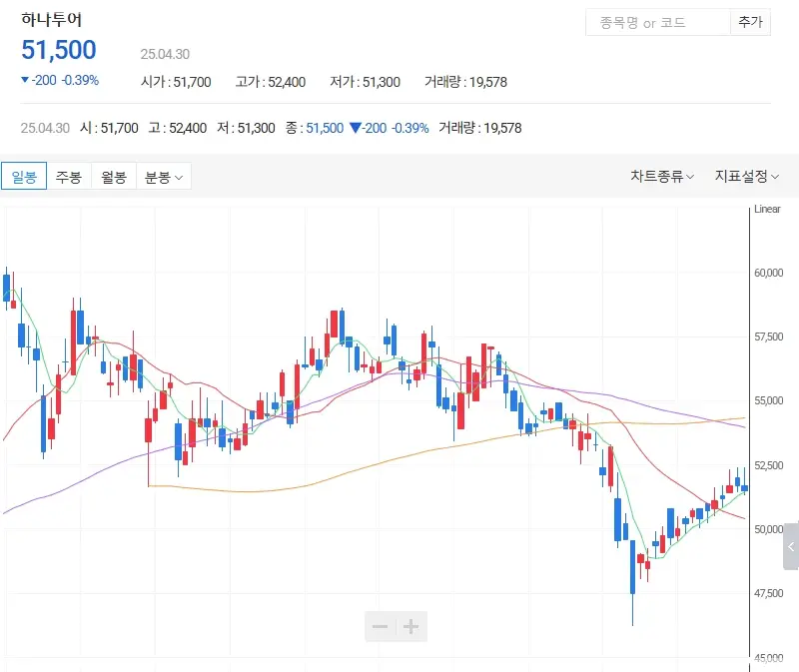This screenshot has height=672, width=799.
Task: Open the 분봉 minute chart dropdown
Action: 164,177
